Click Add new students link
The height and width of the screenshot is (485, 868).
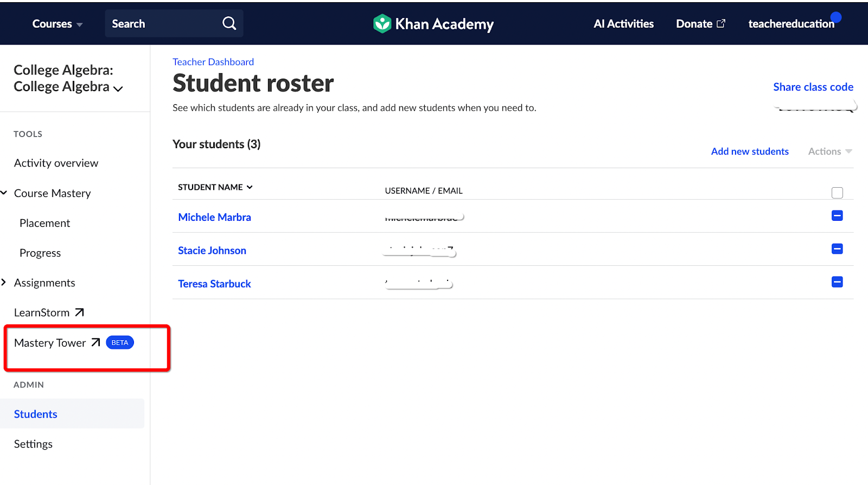[750, 151]
